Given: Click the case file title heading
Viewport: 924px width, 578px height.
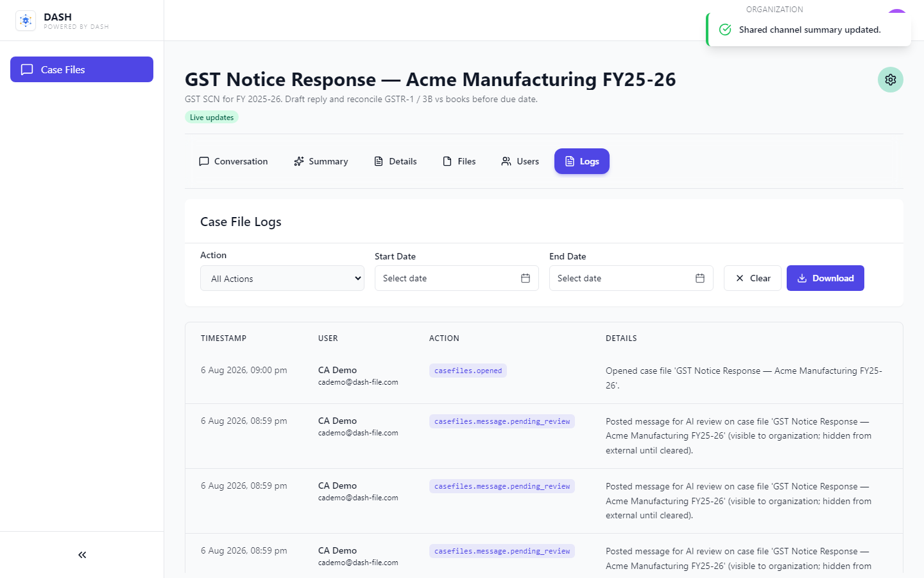Looking at the screenshot, I should point(430,79).
